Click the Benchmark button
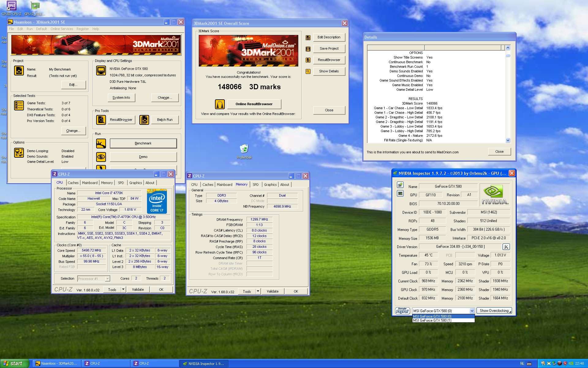The width and height of the screenshot is (588, 368). (143, 143)
